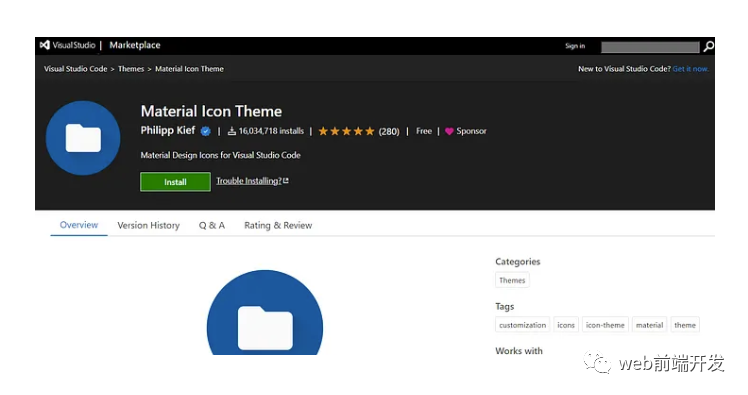The width and height of the screenshot is (748, 395).
Task: Open publisher Philipp Kief's page
Action: point(168,130)
